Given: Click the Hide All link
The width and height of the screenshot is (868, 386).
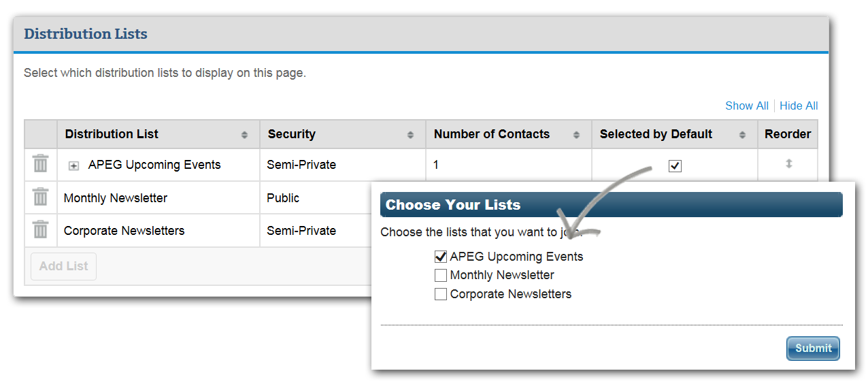Looking at the screenshot, I should click(x=799, y=106).
